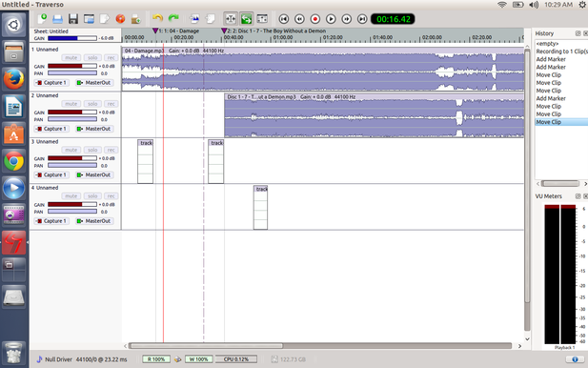Arm rec on track 3 Unnamed
588x368 pixels.
pyautogui.click(x=111, y=150)
